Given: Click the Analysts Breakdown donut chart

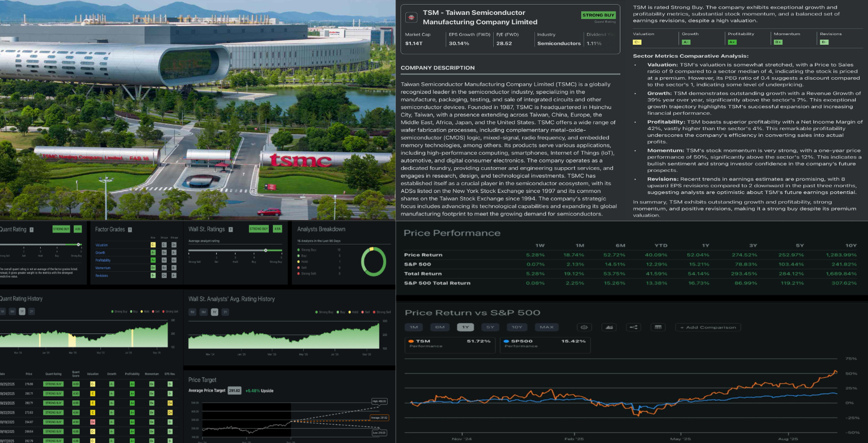Looking at the screenshot, I should pyautogui.click(x=374, y=261).
